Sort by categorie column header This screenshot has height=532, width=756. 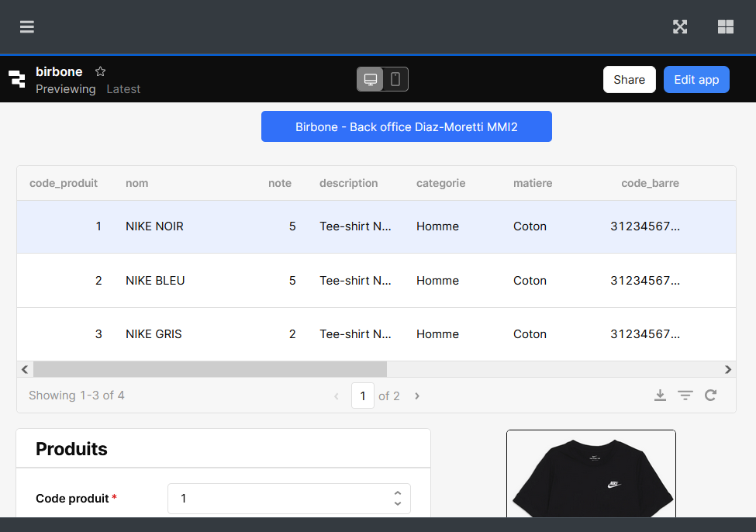pyautogui.click(x=440, y=184)
